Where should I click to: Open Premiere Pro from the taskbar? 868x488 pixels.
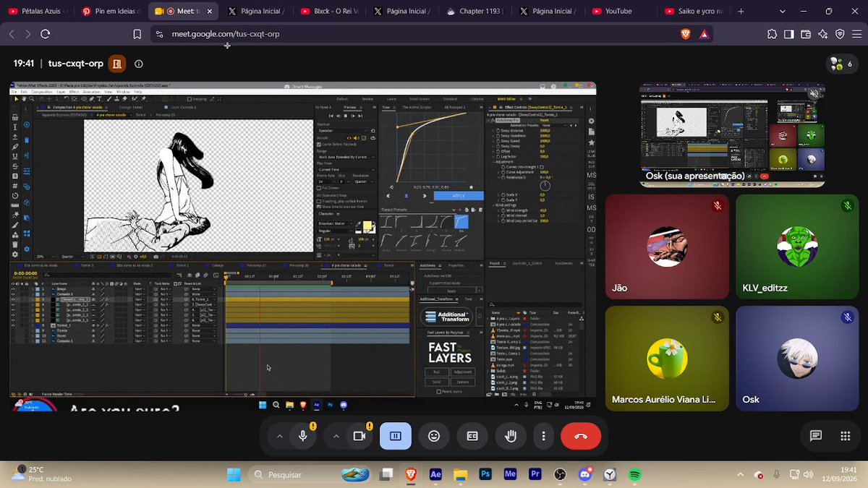click(x=535, y=474)
